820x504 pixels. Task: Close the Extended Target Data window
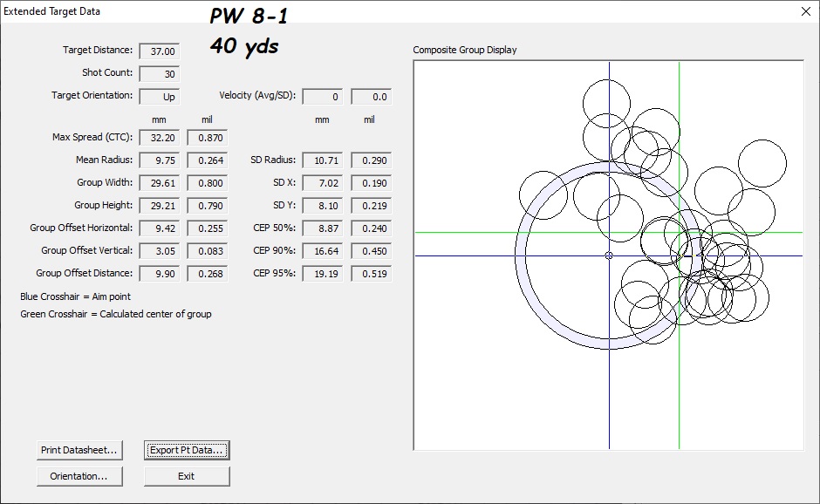click(x=806, y=11)
